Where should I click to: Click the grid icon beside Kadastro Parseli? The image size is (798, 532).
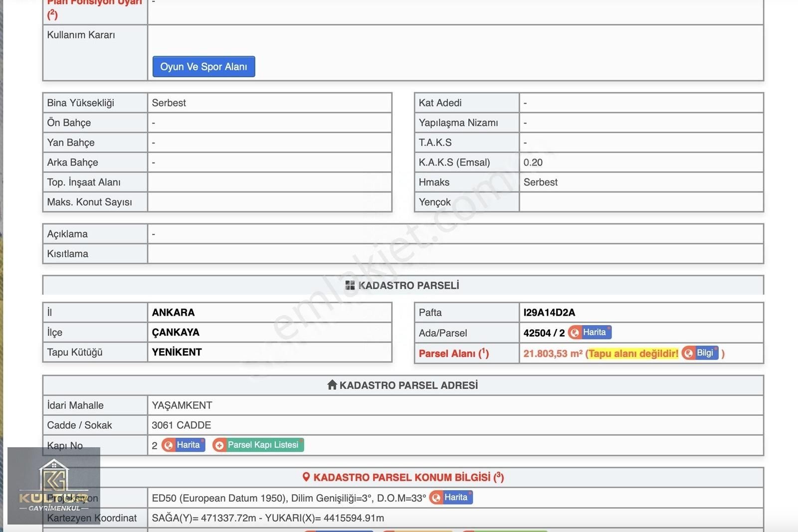(350, 285)
